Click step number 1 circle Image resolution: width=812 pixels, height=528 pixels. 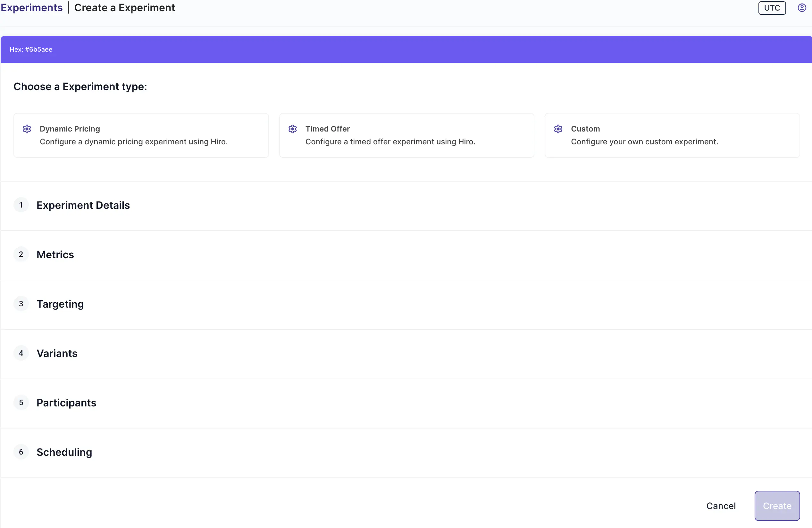(x=21, y=205)
